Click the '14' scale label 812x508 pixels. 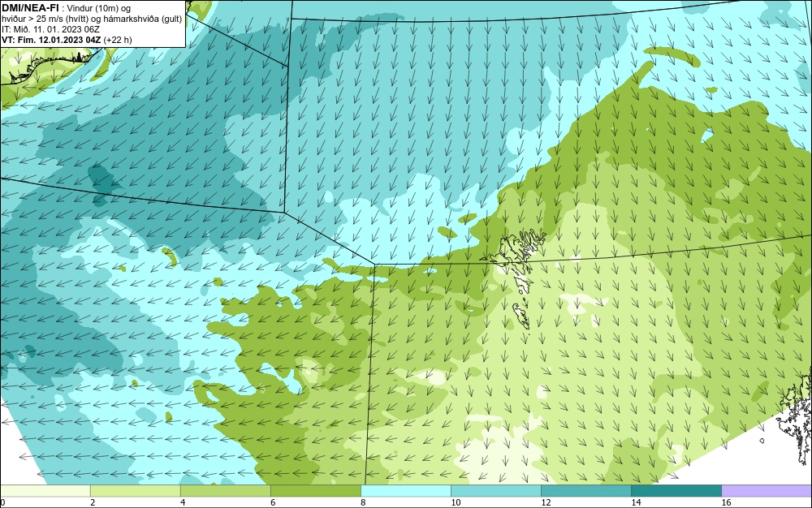pyautogui.click(x=636, y=502)
